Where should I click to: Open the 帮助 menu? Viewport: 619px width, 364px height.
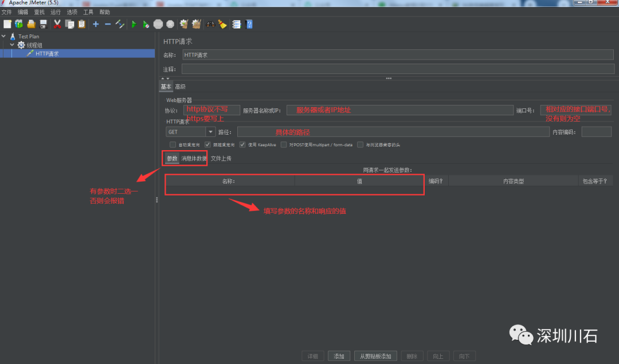coord(105,12)
